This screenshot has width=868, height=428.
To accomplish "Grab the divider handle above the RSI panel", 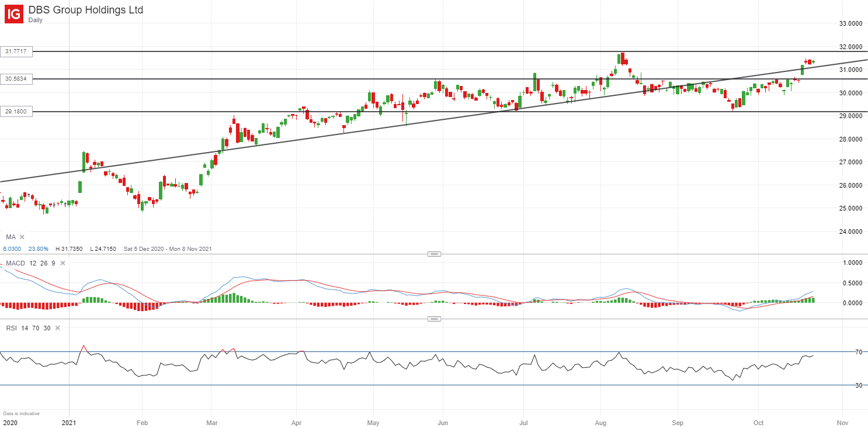I will pyautogui.click(x=434, y=319).
